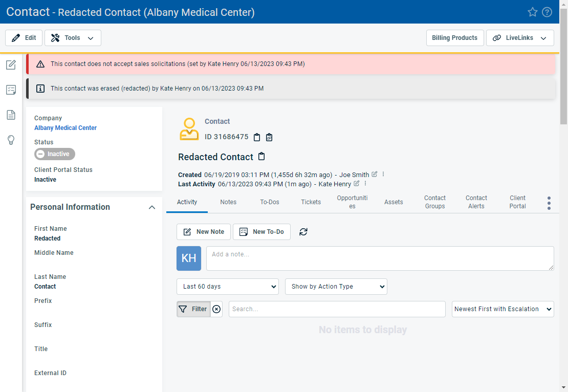This screenshot has height=392, width=568.
Task: Copy the contact ID to clipboard
Action: tap(257, 137)
